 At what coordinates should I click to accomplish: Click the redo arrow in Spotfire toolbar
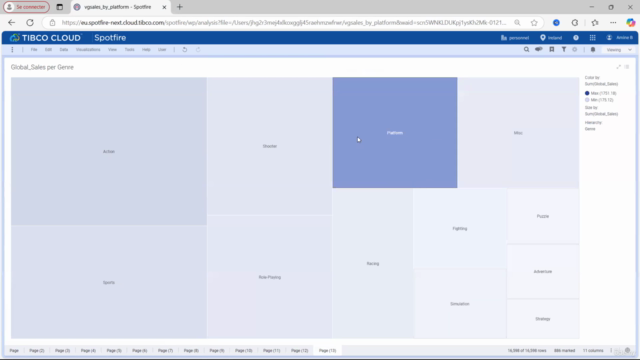[x=198, y=49]
